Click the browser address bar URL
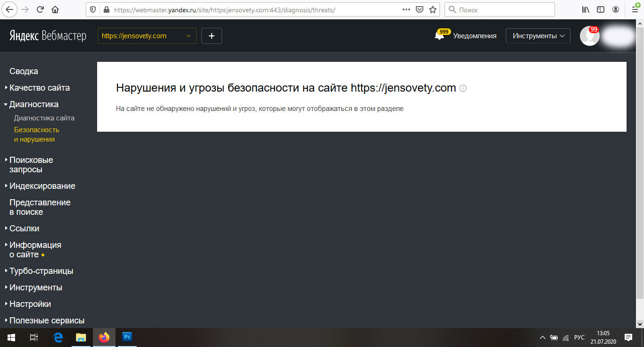644x347 pixels. (x=224, y=9)
